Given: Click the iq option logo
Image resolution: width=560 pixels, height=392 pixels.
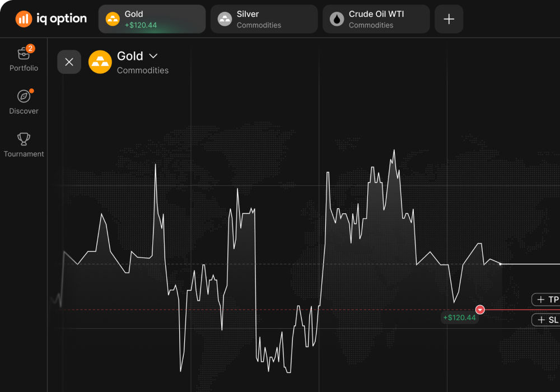Looking at the screenshot, I should coord(51,19).
